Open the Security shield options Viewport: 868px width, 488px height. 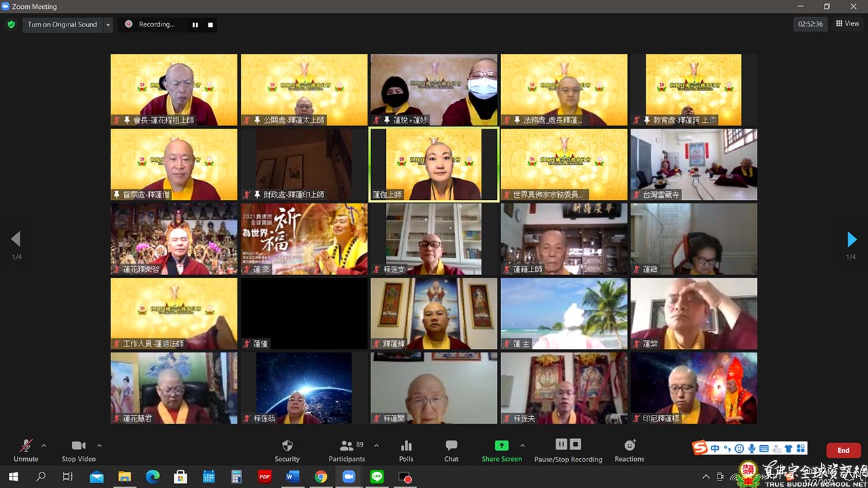click(x=287, y=446)
